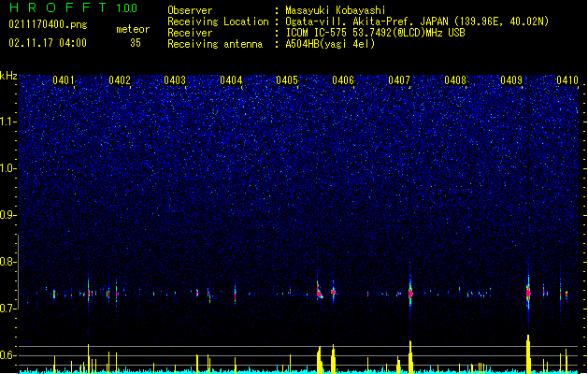Click time marker 0403
Screen dimensions: 588x374
point(175,80)
